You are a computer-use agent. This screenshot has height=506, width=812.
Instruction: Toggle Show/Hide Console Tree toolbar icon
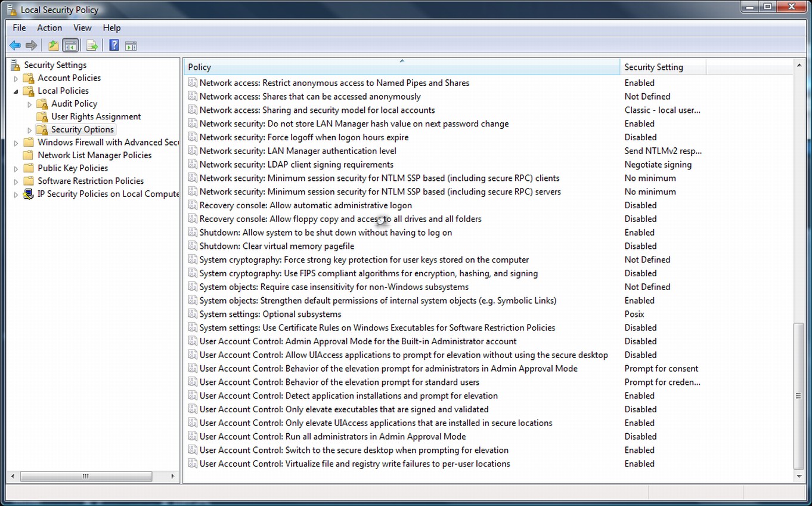[x=70, y=45]
